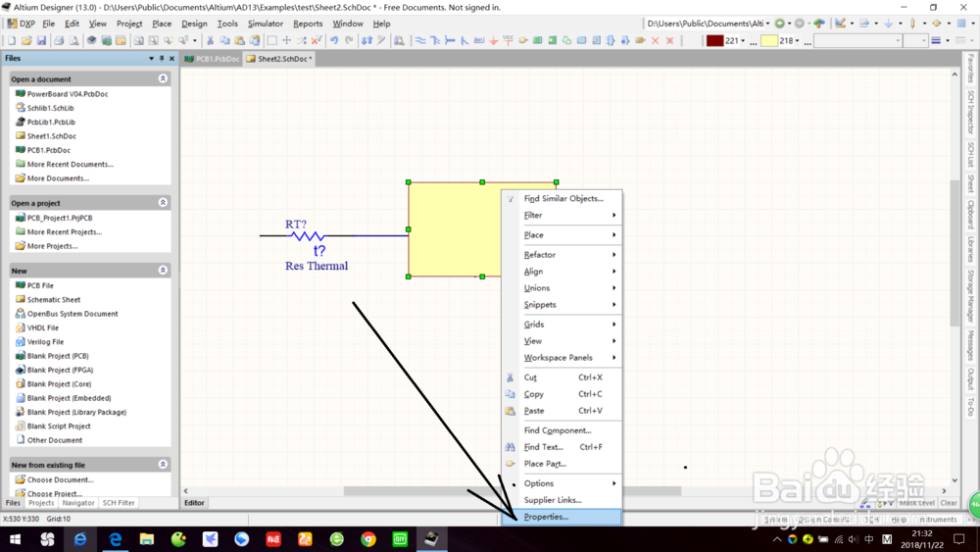Select the place wire tool
Viewport: 980px width, 552px height.
pos(420,40)
